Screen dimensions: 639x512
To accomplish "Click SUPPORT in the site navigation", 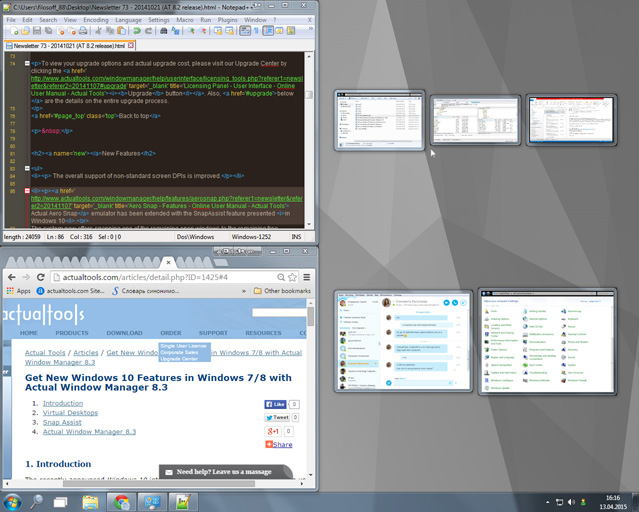I will click(x=213, y=333).
